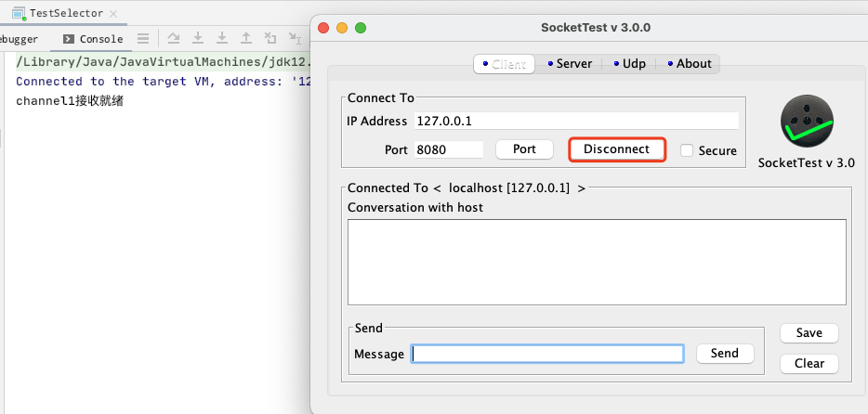Clear the conversation with Clear button
868x414 pixels.
coord(809,363)
